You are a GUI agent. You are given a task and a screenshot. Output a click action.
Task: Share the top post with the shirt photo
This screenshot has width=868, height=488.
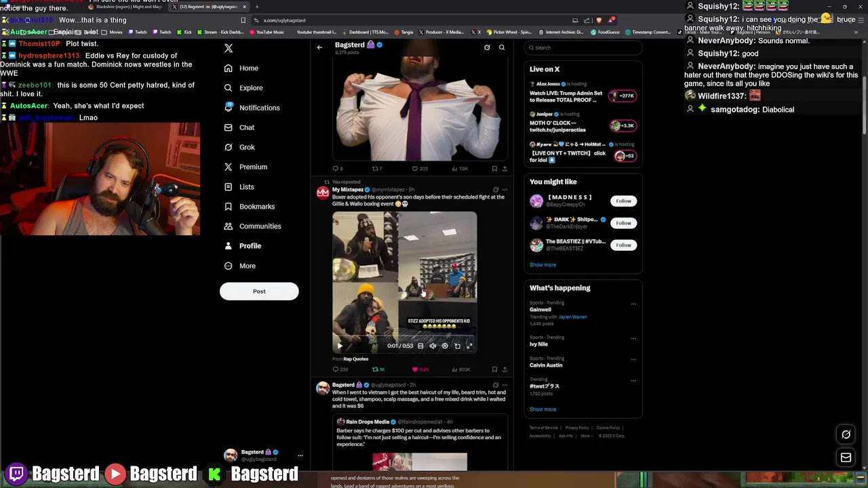pyautogui.click(x=504, y=169)
